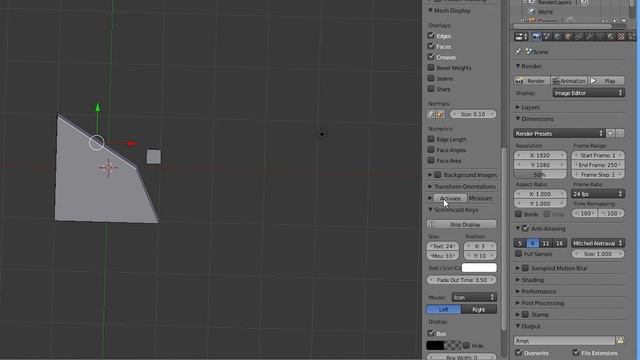640x360 pixels.
Task: Enable face normals display icon
Action: click(440, 114)
